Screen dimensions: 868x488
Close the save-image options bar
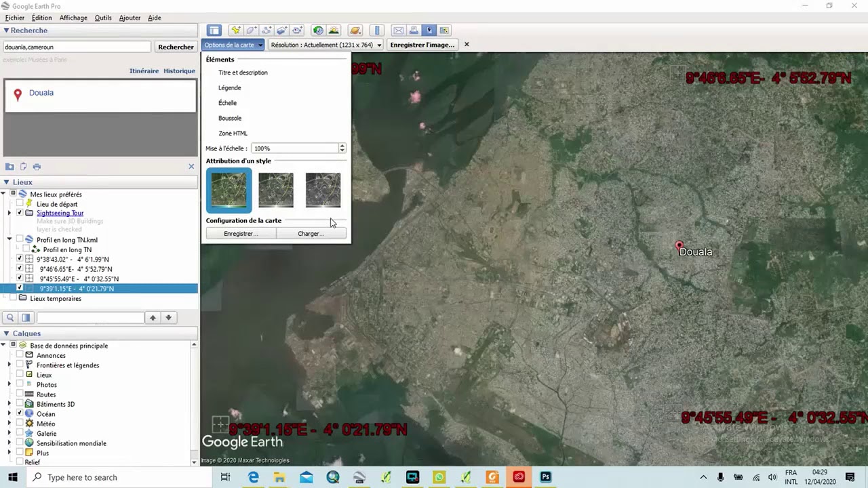coord(467,45)
